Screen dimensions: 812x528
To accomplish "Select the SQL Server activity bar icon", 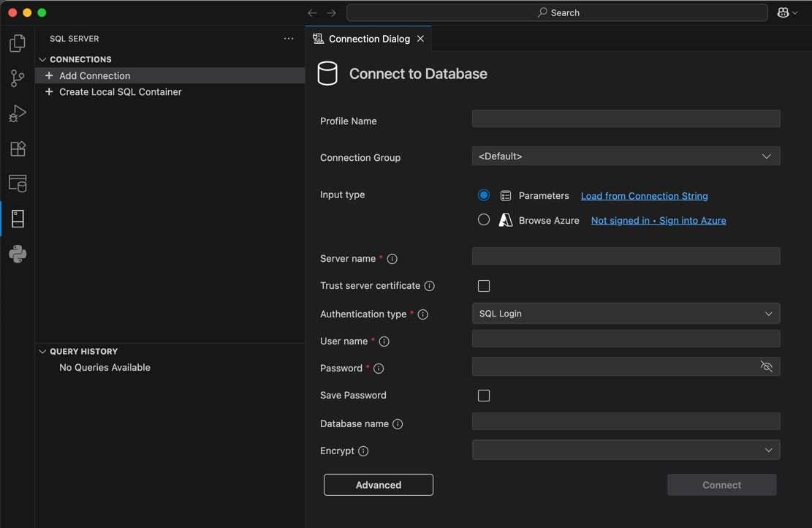I will 18,219.
